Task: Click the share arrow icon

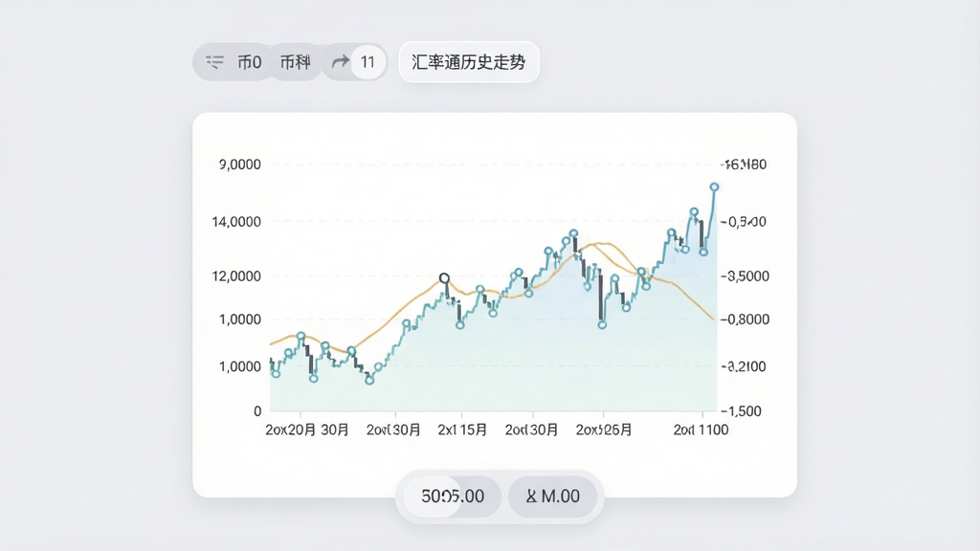Action: (x=340, y=62)
